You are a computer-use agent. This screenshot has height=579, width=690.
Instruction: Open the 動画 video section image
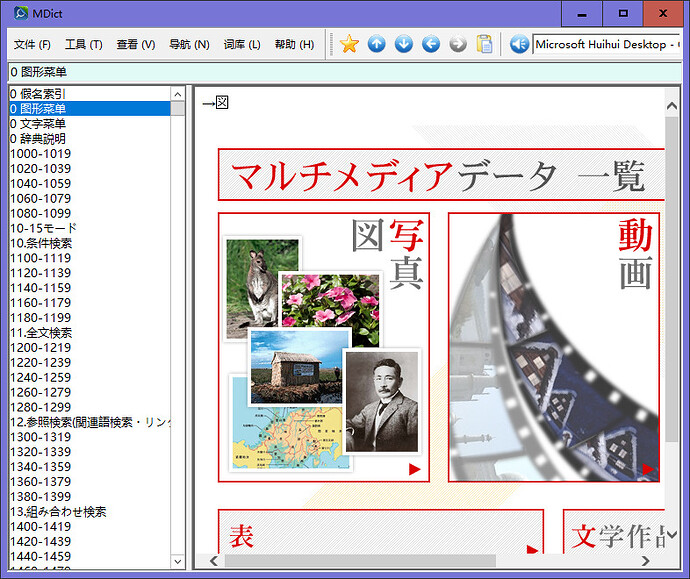pyautogui.click(x=553, y=347)
